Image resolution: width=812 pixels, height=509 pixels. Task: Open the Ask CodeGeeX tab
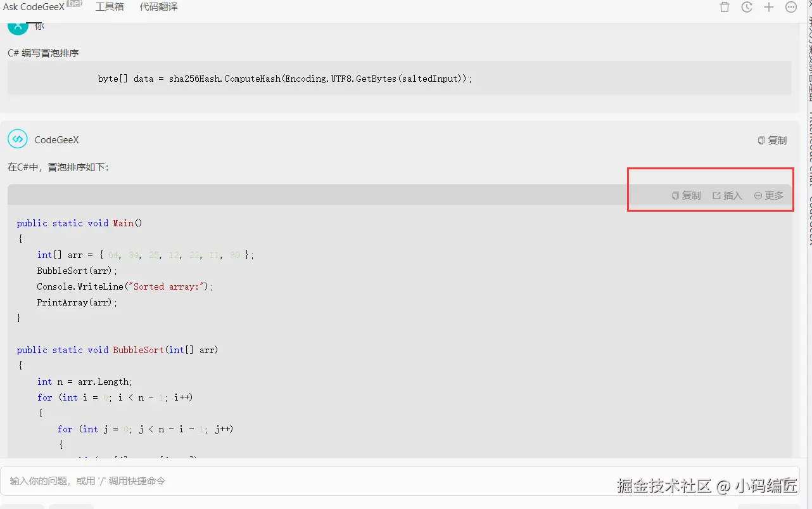click(34, 7)
